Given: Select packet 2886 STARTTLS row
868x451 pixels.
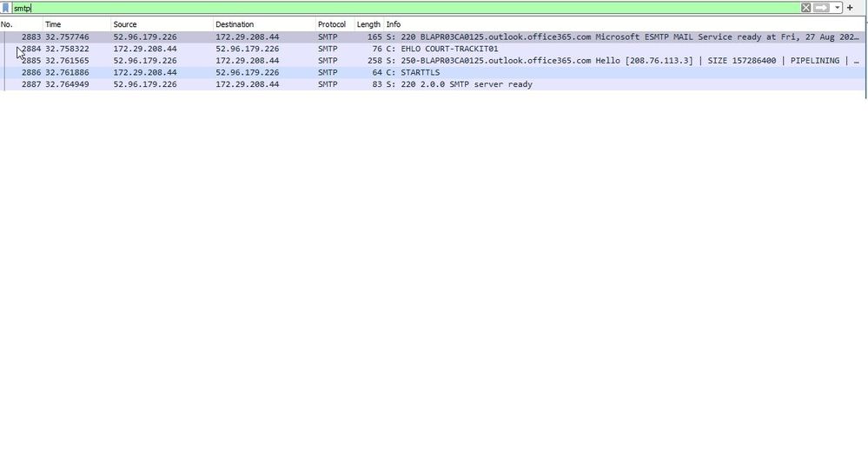Looking at the screenshot, I should pos(433,72).
